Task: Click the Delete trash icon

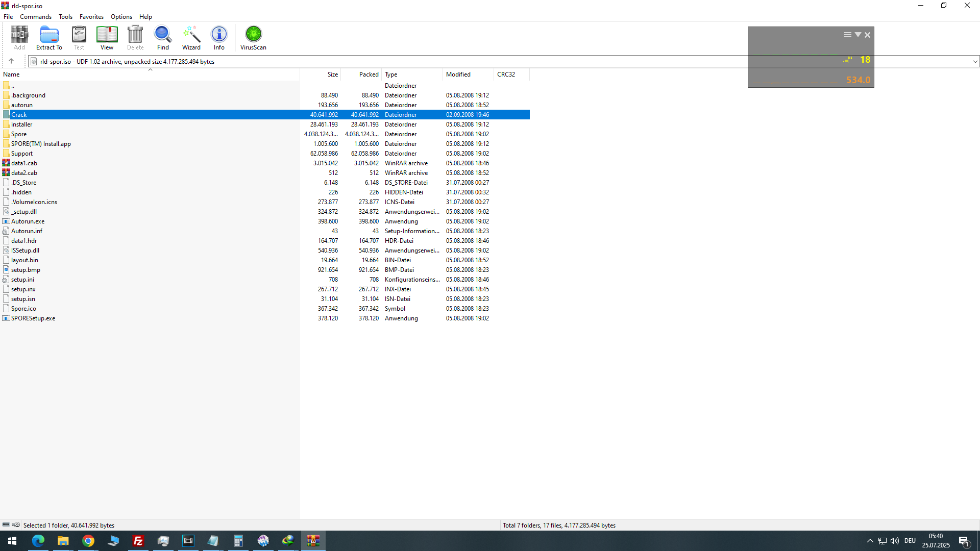Action: (x=135, y=38)
